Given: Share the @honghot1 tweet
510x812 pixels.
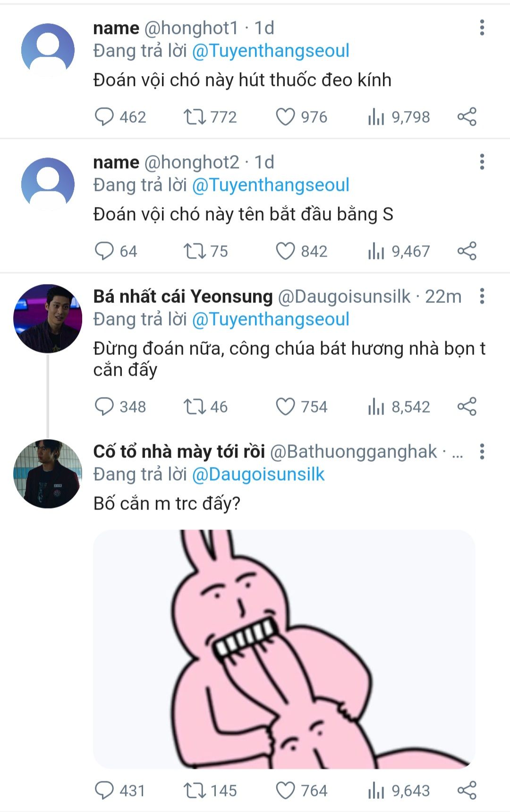Looking at the screenshot, I should click(467, 117).
